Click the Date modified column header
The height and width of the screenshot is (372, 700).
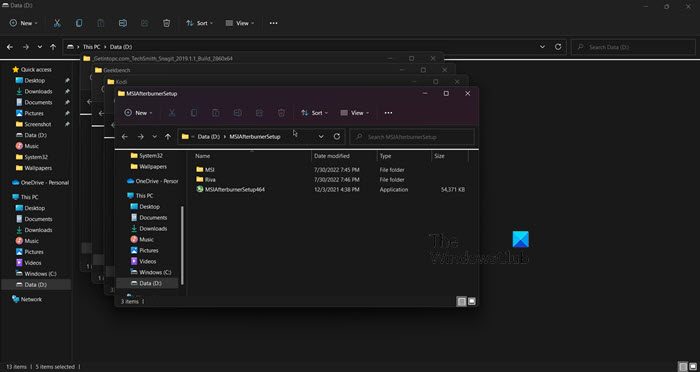[x=332, y=156]
